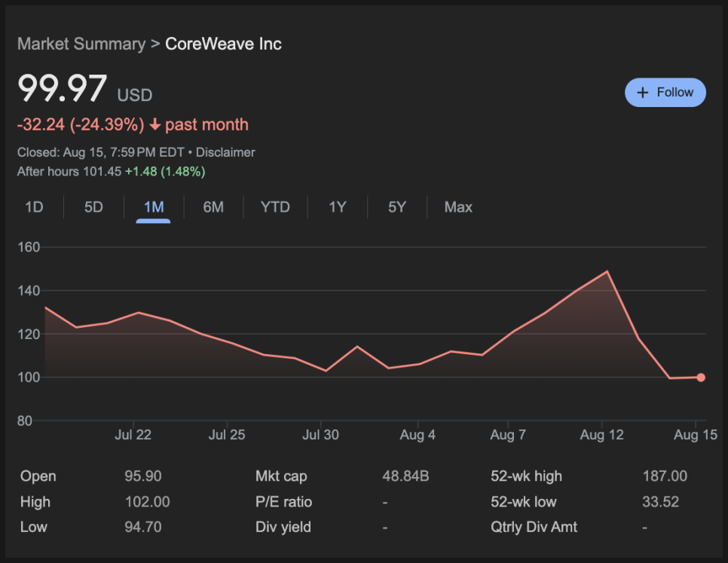The height and width of the screenshot is (563, 728).
Task: Click the After hours 101.45 text
Action: point(69,171)
